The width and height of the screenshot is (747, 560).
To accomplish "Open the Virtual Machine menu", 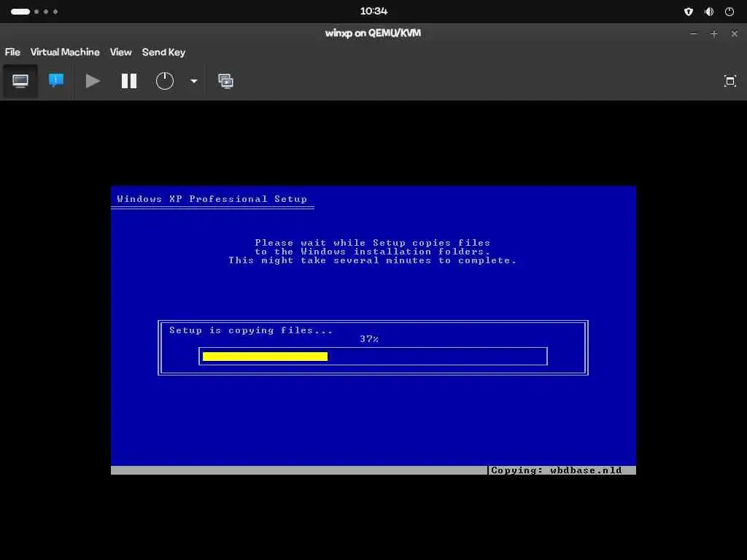I will (x=65, y=52).
